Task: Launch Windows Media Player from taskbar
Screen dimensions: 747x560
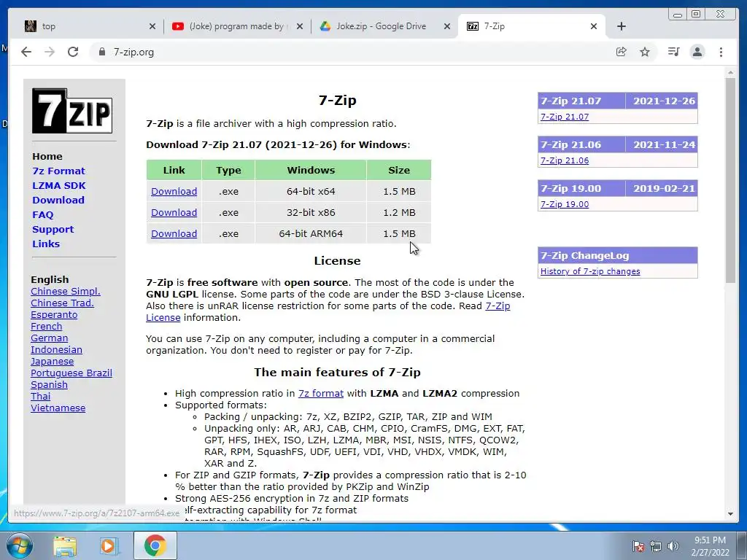Action: pyautogui.click(x=109, y=545)
